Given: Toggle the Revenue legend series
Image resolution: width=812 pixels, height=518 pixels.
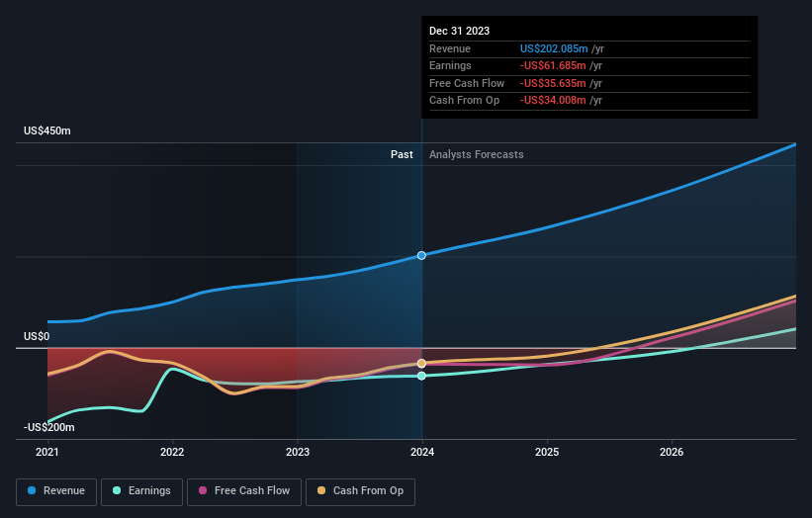Looking at the screenshot, I should (x=56, y=491).
